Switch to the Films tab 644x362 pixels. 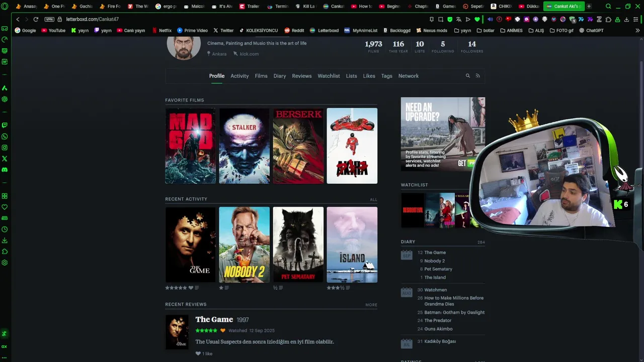tap(261, 76)
